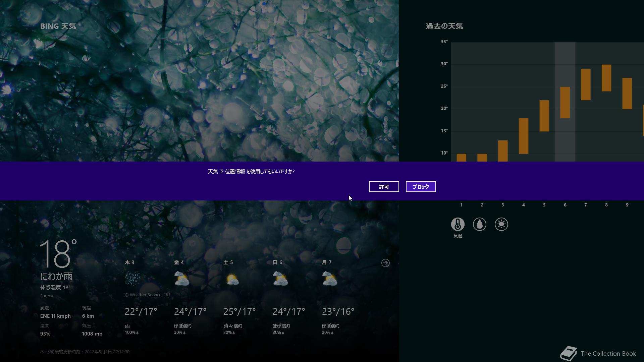This screenshot has height=362, width=644.
Task: Click the 許可 (Allow) button
Action: [x=384, y=187]
